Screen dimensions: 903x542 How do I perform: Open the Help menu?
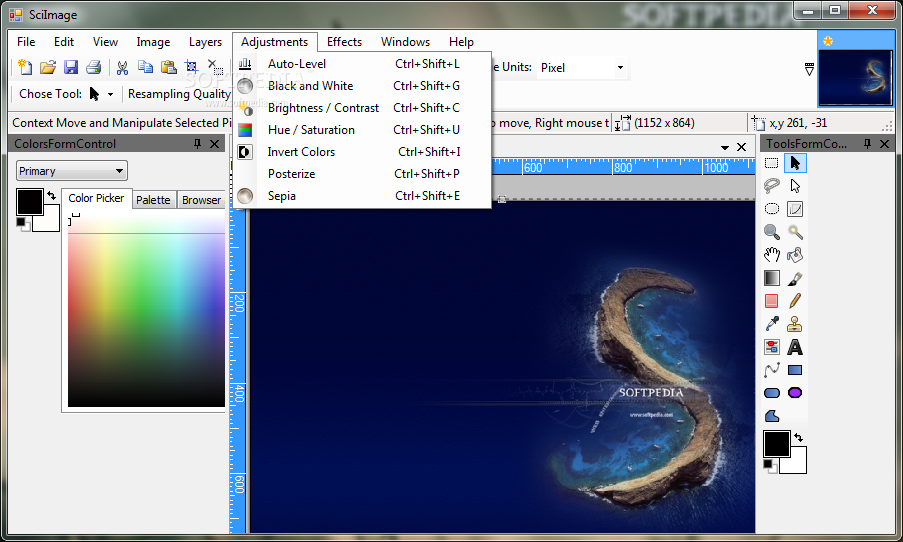pos(461,42)
